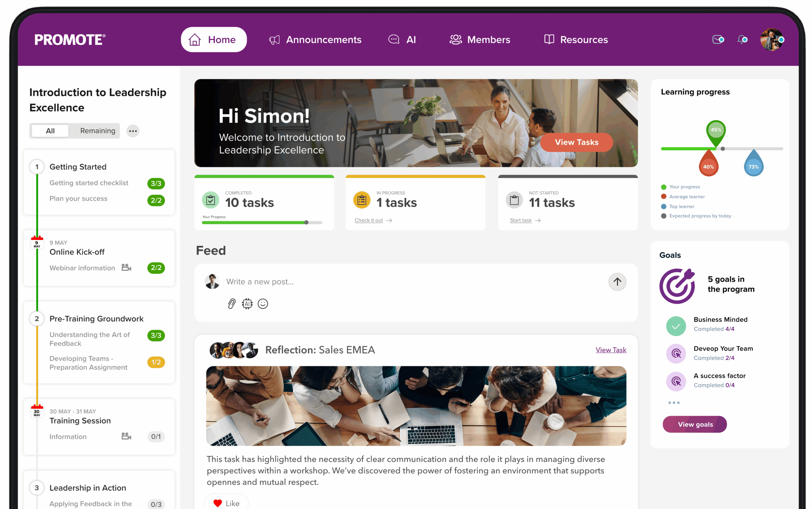This screenshot has height=509, width=812.
Task: Click the View Tasks button
Action: click(576, 142)
